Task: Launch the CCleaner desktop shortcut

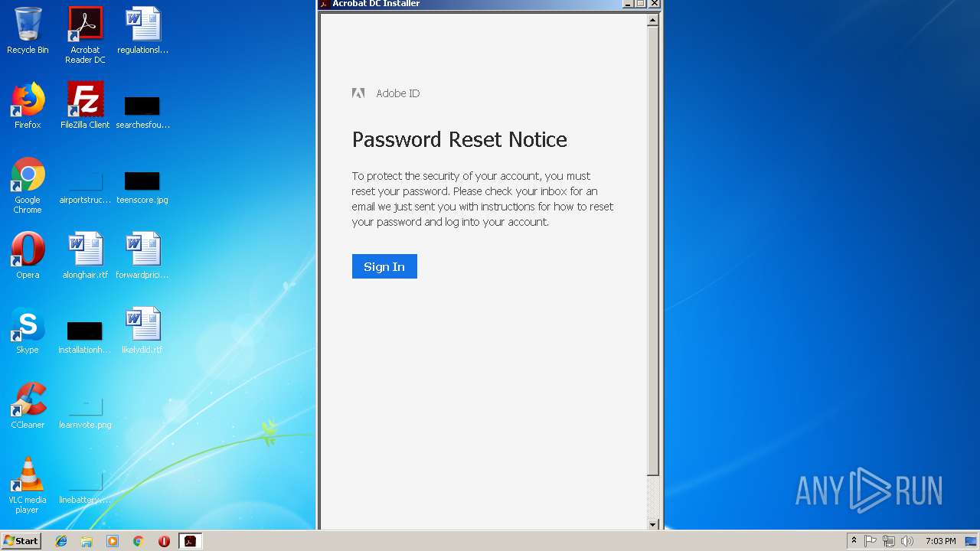Action: click(x=28, y=406)
